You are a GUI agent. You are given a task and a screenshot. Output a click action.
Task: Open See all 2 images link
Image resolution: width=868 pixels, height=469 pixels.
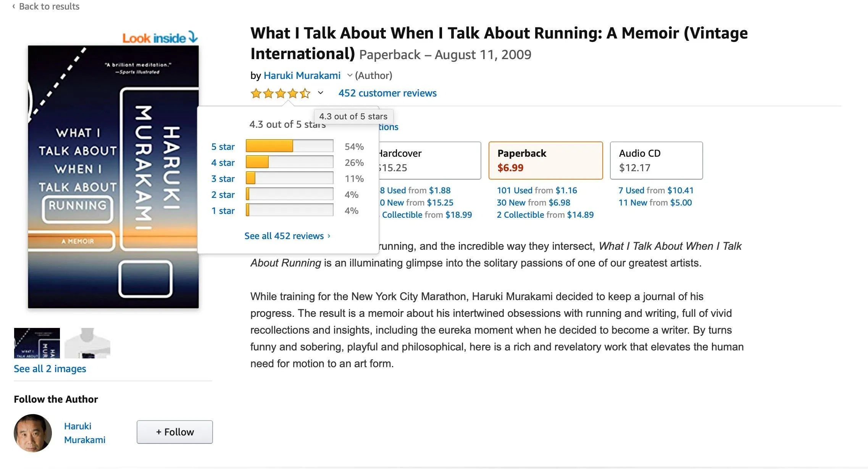pos(50,369)
